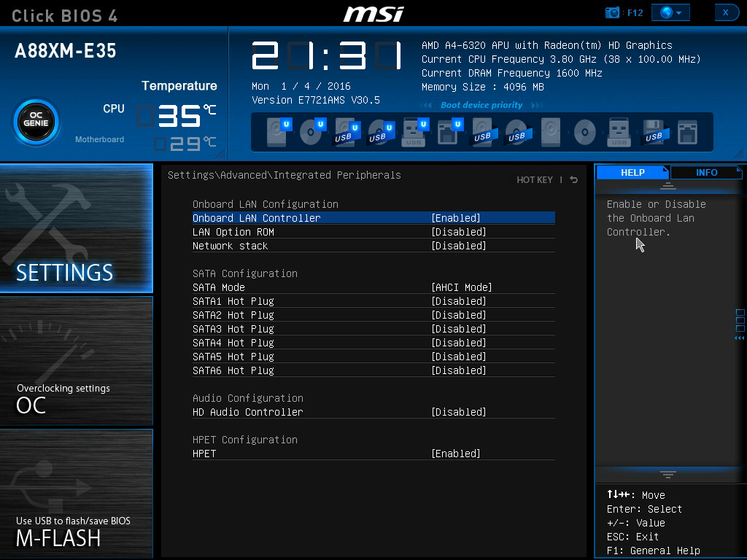
Task: Select the SATA5 Hot Plug row
Action: click(373, 357)
